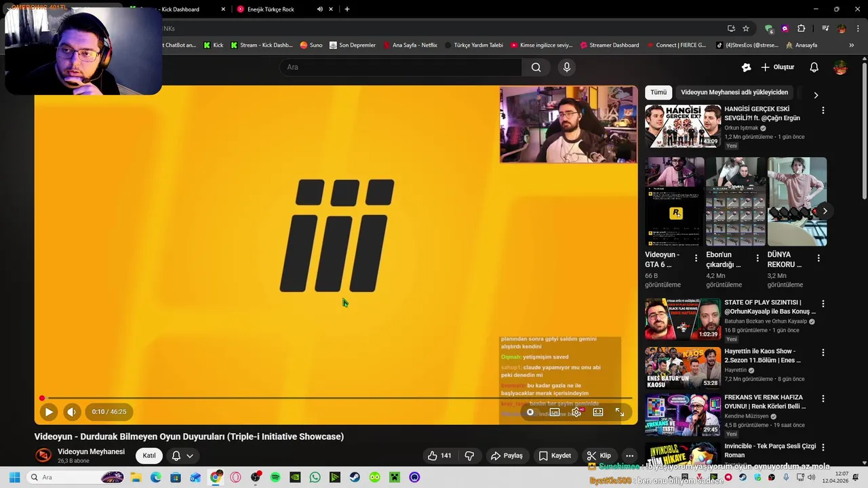Open options for DÜNYA REKORU short

[x=818, y=258]
